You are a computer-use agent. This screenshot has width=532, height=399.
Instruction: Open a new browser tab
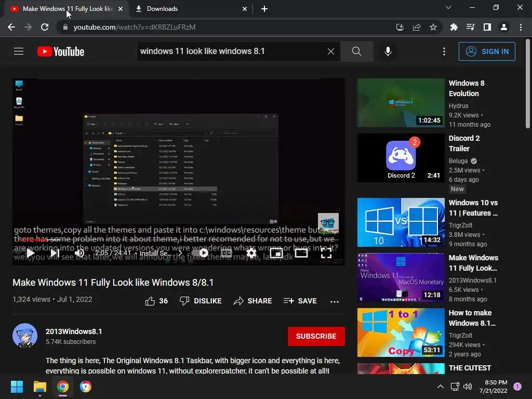point(264,9)
